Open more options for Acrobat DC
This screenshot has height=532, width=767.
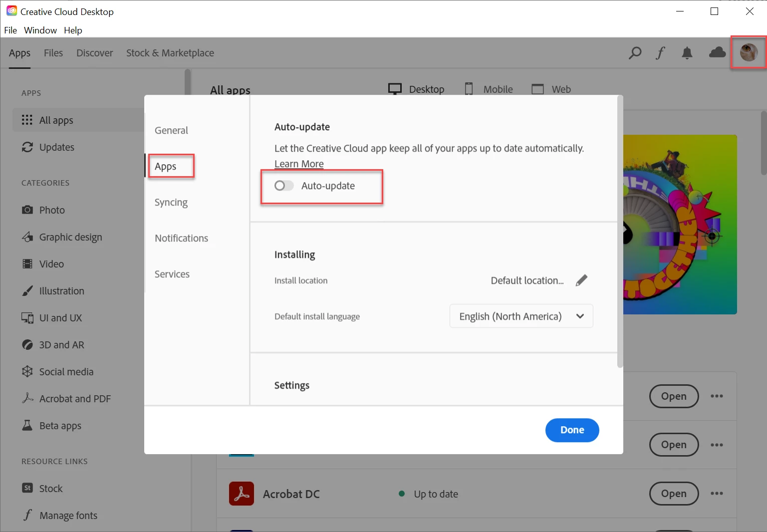click(717, 494)
